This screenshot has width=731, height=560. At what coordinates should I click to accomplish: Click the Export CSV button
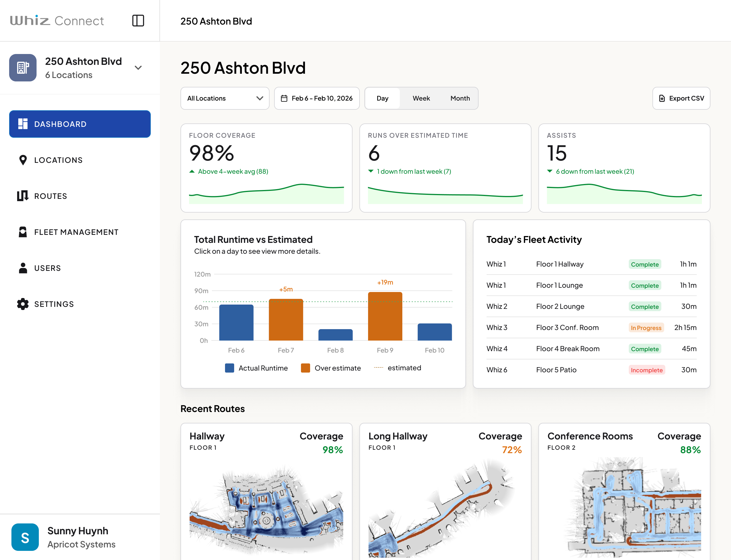pos(681,98)
